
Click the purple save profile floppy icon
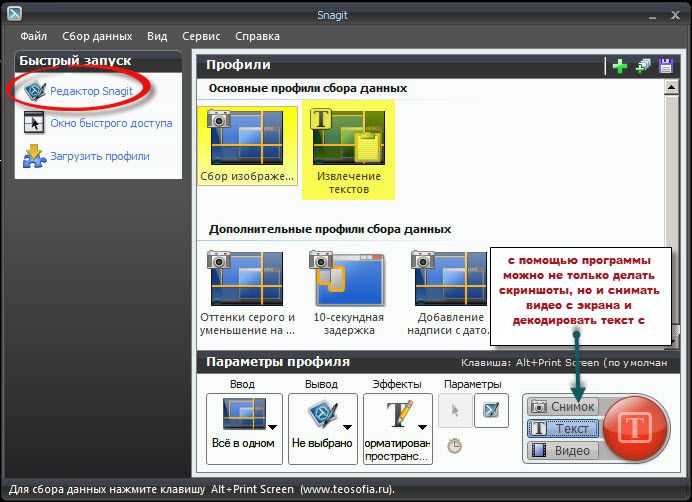pos(666,66)
